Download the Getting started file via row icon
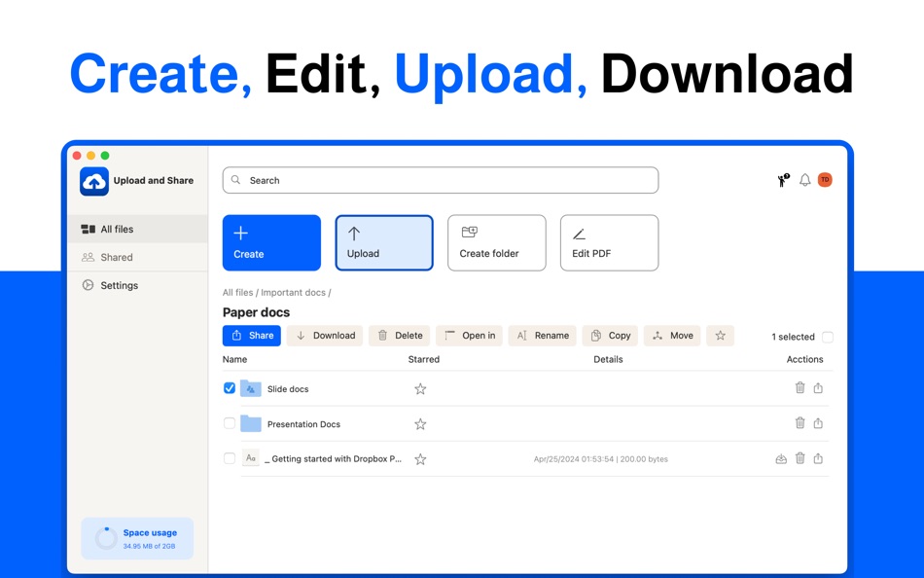The width and height of the screenshot is (924, 578). point(781,458)
